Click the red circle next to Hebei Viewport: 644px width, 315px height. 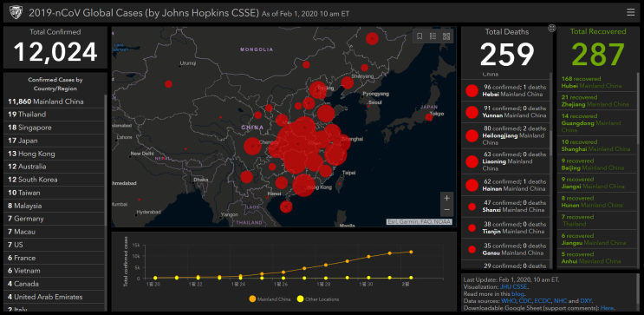(472, 90)
